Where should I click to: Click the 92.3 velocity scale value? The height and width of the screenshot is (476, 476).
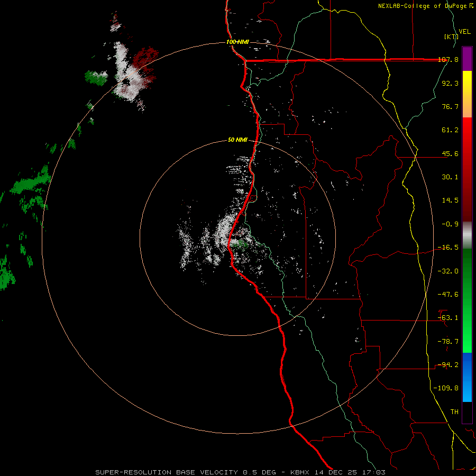point(450,83)
